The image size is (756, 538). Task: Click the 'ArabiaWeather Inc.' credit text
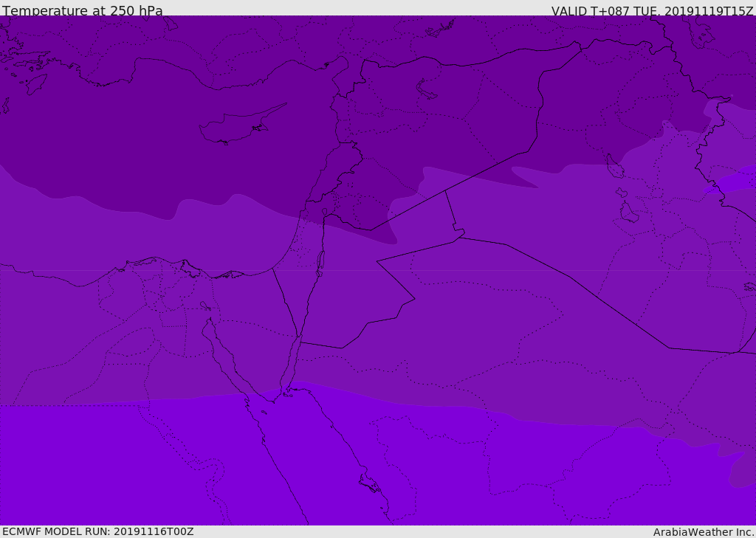point(704,532)
